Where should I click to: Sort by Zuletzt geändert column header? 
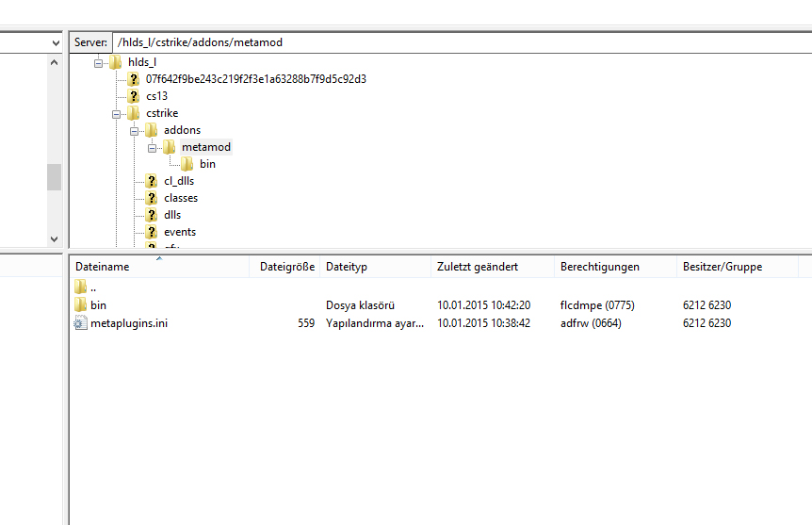click(478, 267)
